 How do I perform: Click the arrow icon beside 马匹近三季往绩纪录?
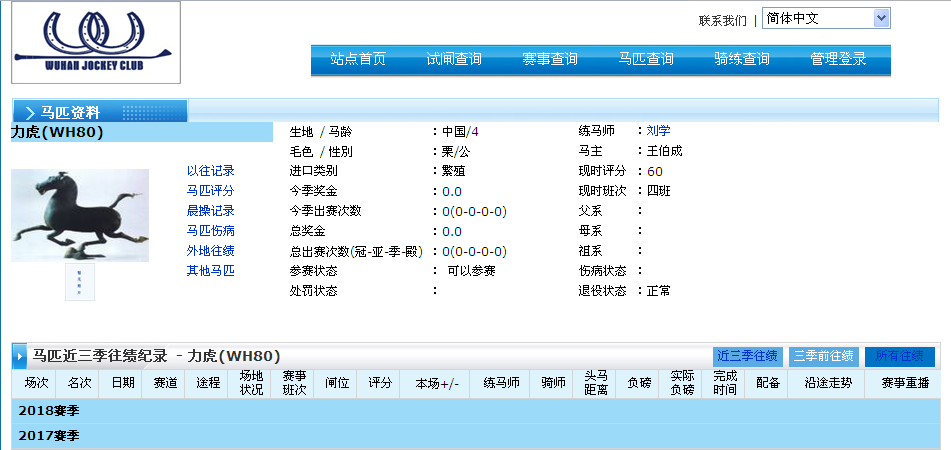coord(19,356)
